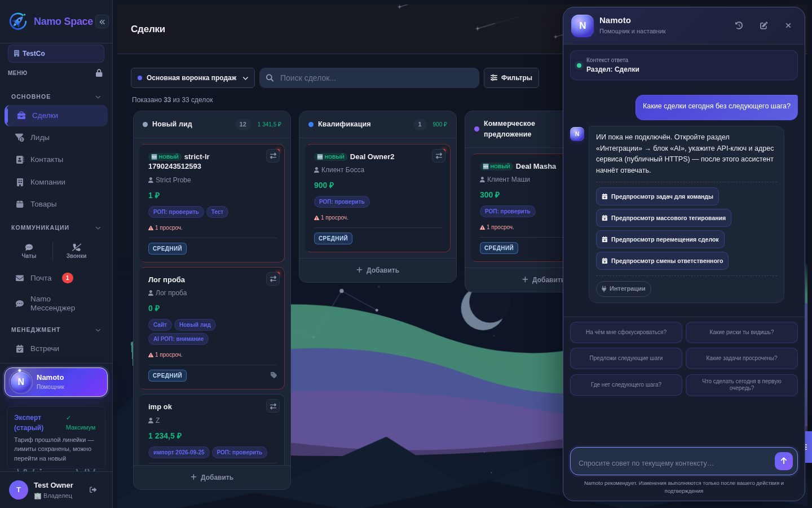Screen dimensions: 812x508
Task: Click the tag icon on the Лог проба card
Action: tap(273, 375)
